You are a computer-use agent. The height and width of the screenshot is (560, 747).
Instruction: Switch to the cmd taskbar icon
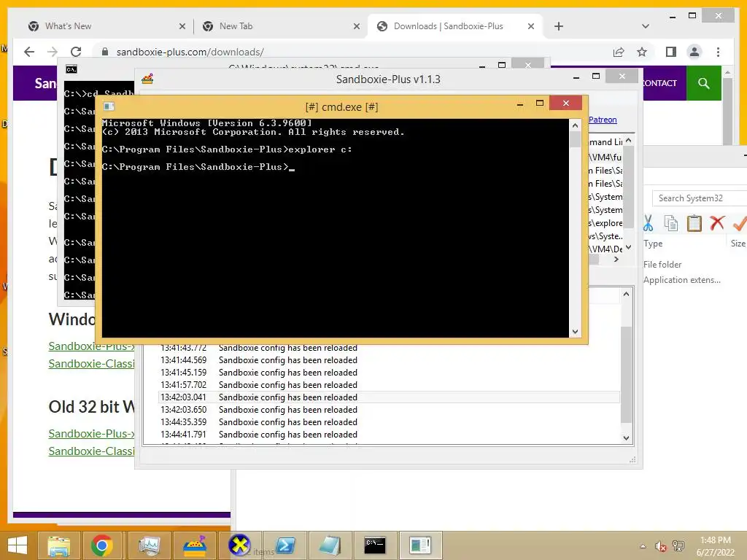(375, 545)
